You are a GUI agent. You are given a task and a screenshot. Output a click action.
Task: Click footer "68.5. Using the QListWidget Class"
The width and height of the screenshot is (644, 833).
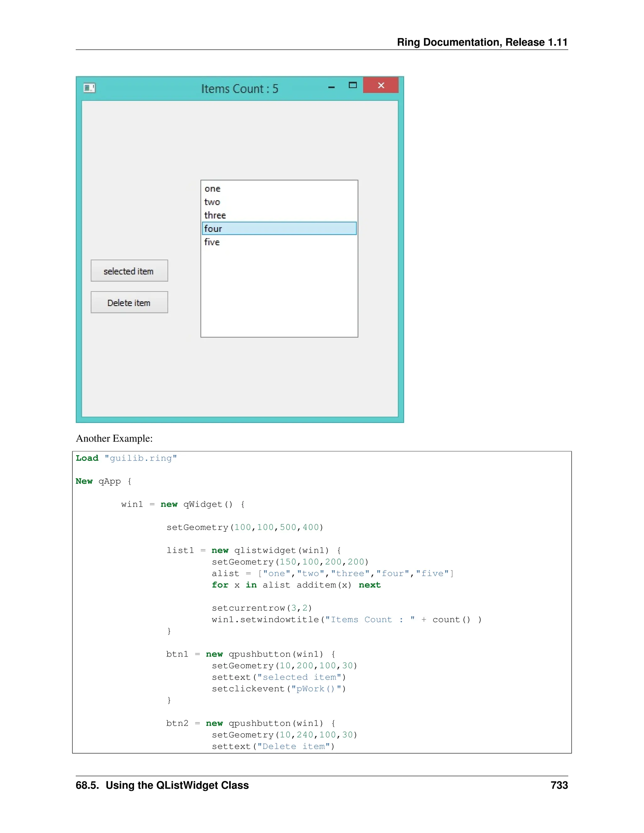coord(162,785)
